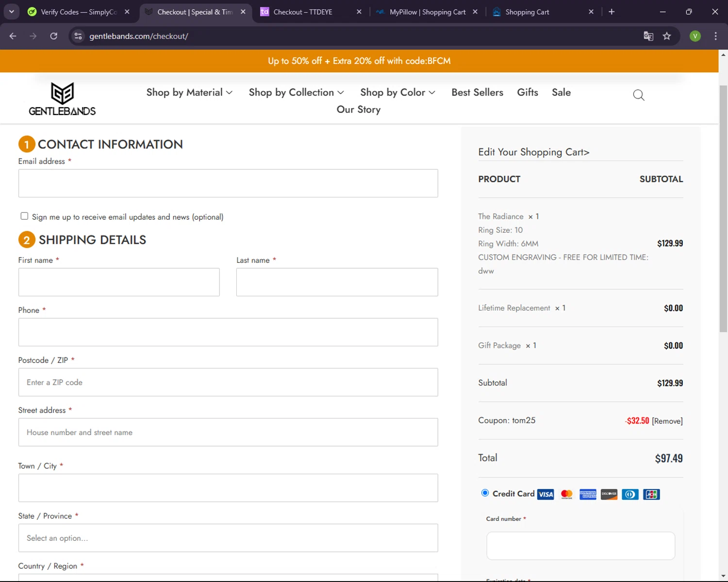This screenshot has width=728, height=582.
Task: Remove the tom25 coupon
Action: coord(667,421)
